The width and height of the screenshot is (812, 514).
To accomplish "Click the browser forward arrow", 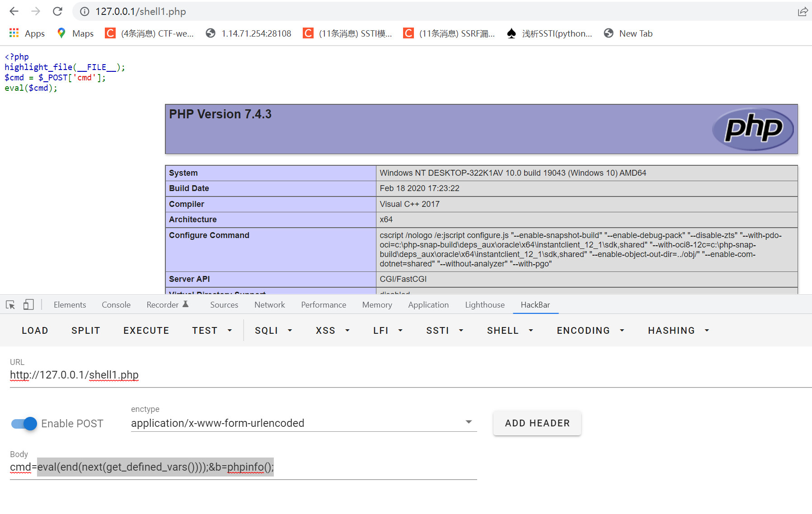I will [x=36, y=11].
